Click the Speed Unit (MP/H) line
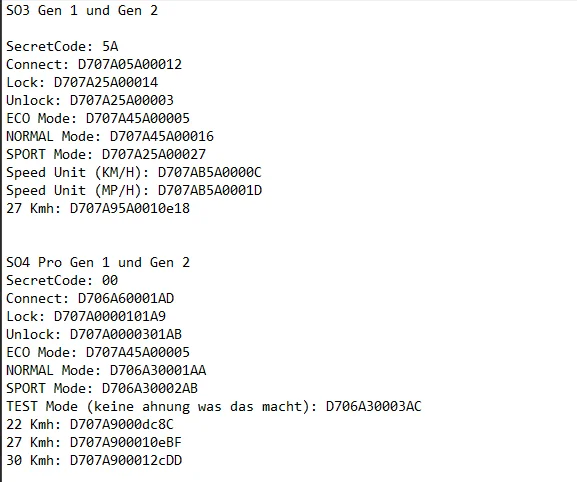 click(134, 191)
